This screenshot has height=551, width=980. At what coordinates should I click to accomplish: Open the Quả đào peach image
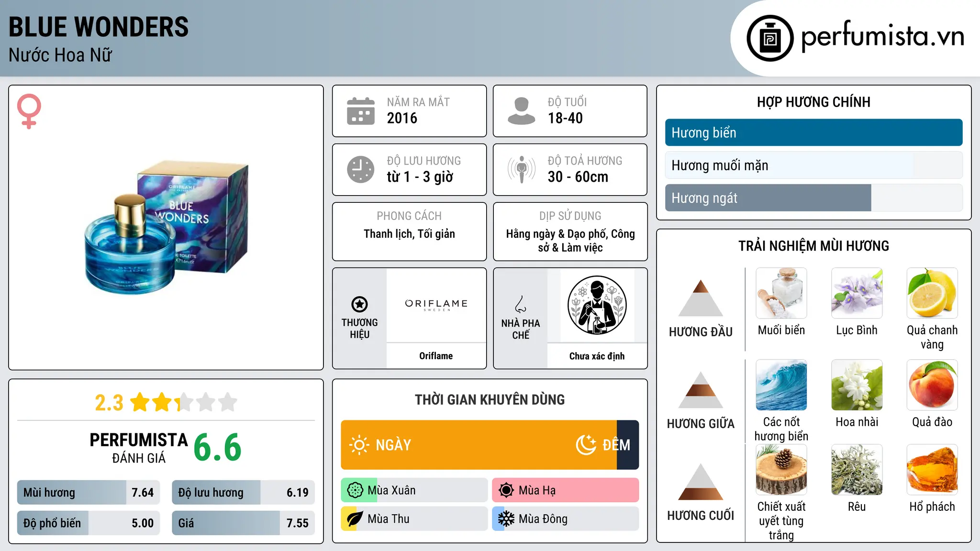click(932, 385)
